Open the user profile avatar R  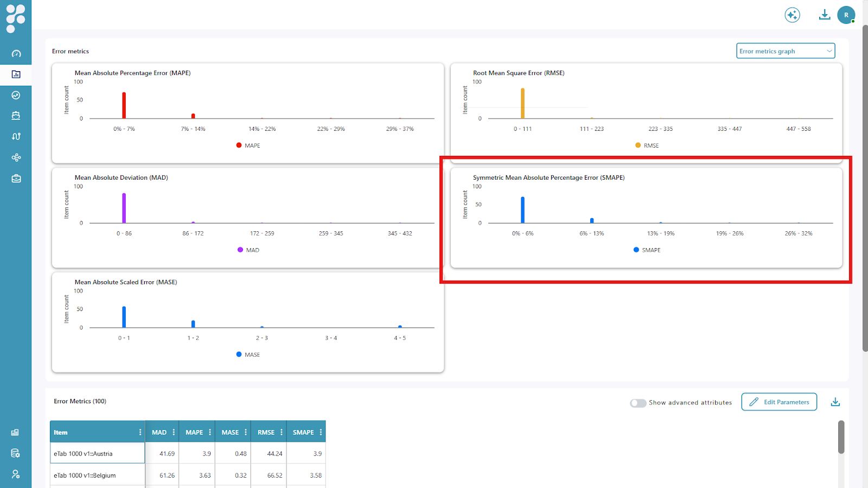coord(846,15)
